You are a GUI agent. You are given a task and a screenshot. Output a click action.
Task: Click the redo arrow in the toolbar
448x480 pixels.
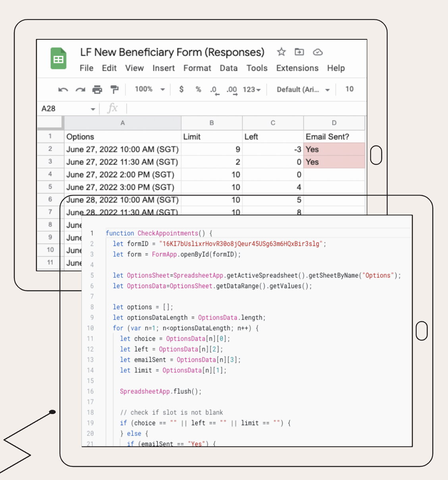(80, 89)
